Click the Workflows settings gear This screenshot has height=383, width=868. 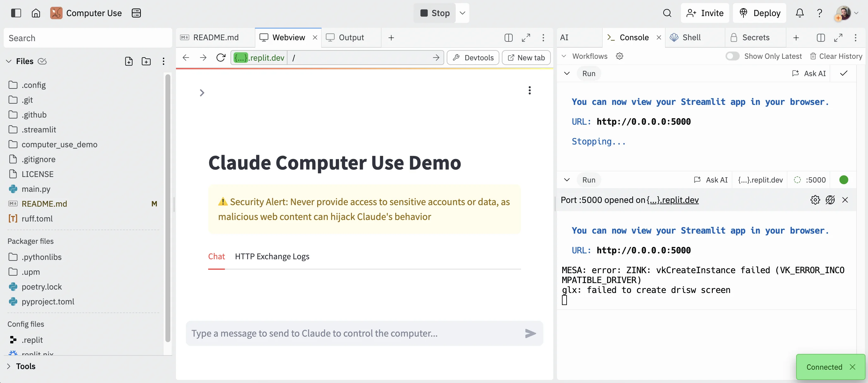[x=619, y=56]
